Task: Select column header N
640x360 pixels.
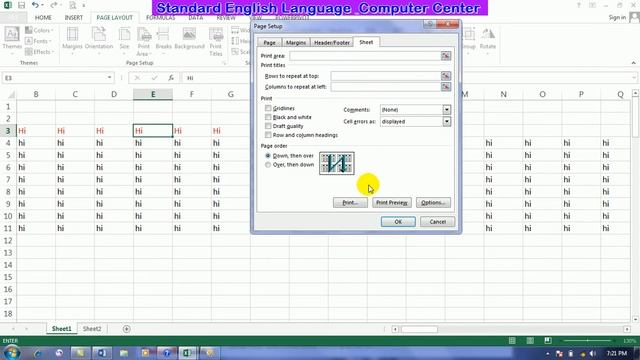Action: click(503, 94)
